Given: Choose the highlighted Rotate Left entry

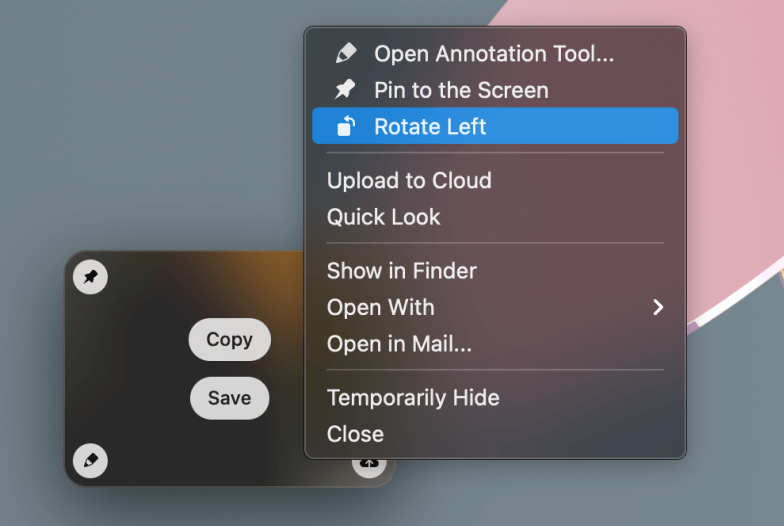Looking at the screenshot, I should (x=430, y=127).
